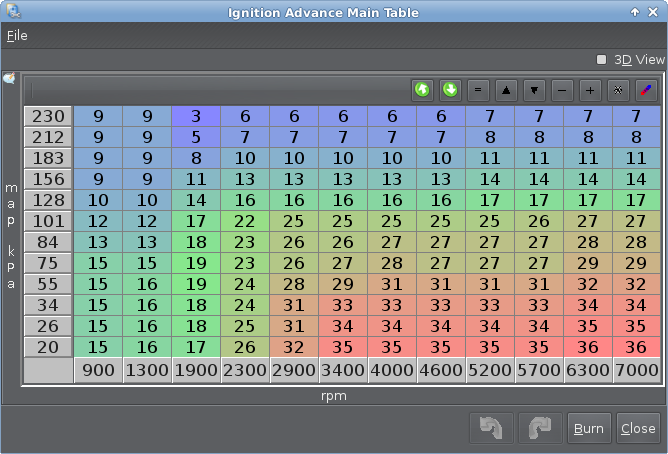Click the 900 rpm column header
This screenshot has width=668, height=454.
point(98,371)
